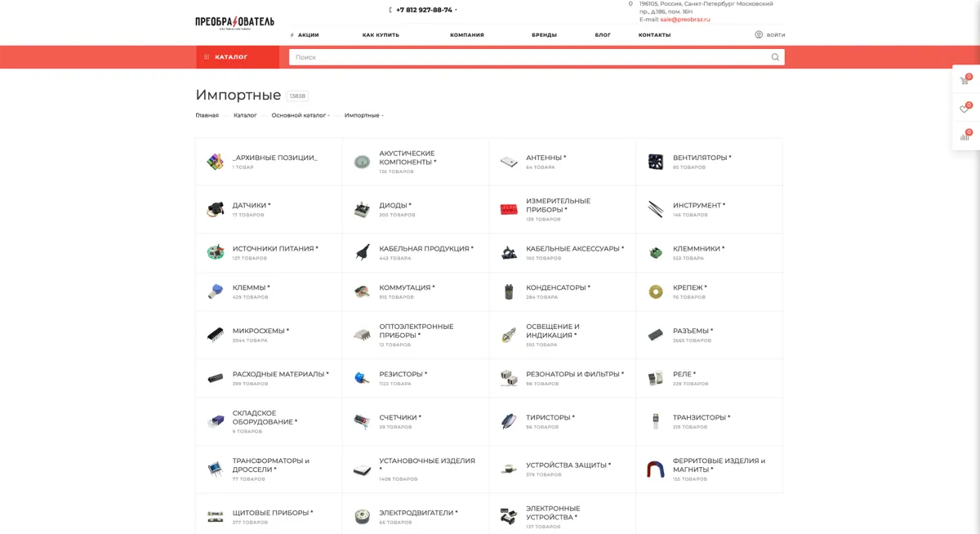Open Оптоэлектронные приборы category link
The width and height of the screenshot is (980, 534).
pos(416,331)
